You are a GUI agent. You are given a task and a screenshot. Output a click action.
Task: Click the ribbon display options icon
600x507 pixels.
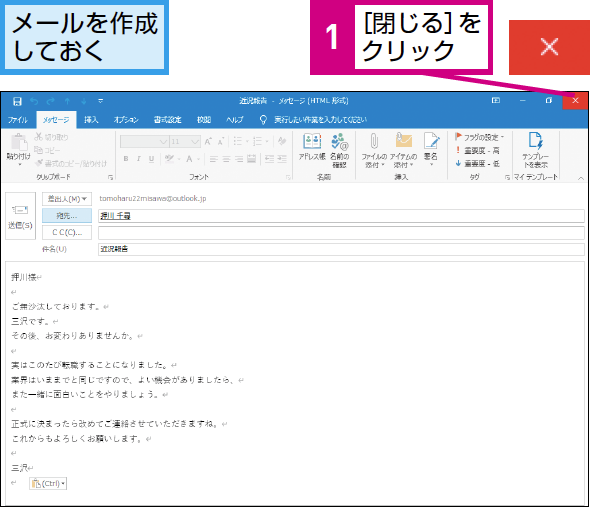[496, 101]
